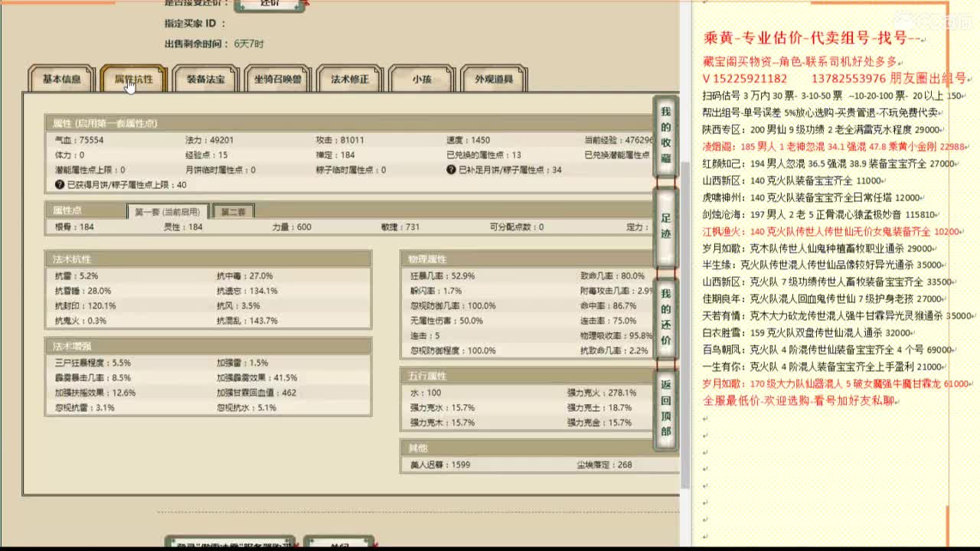
Task: Click 加强霹雳效果：41.5% entry
Action: pyautogui.click(x=257, y=378)
